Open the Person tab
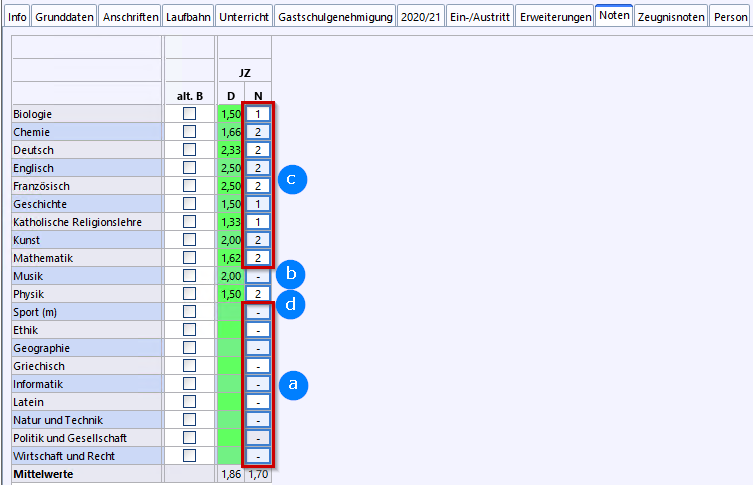 pyautogui.click(x=730, y=17)
